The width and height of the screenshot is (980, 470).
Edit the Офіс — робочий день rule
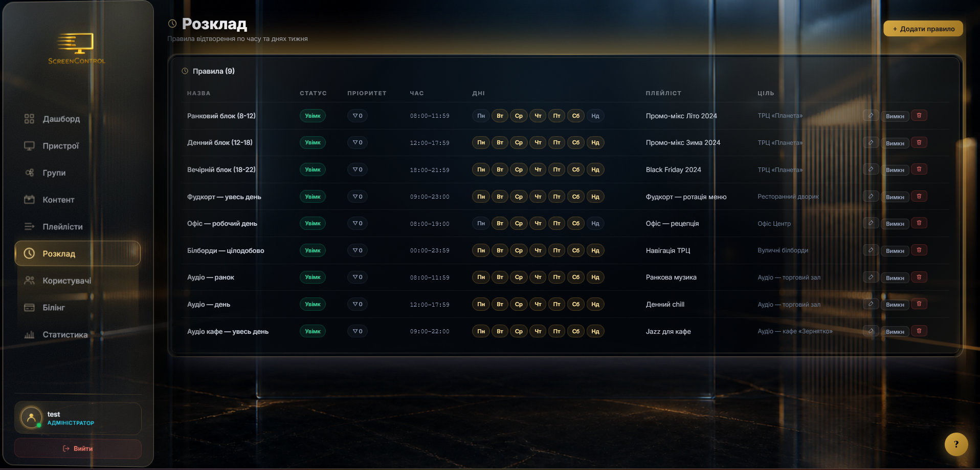tap(871, 223)
